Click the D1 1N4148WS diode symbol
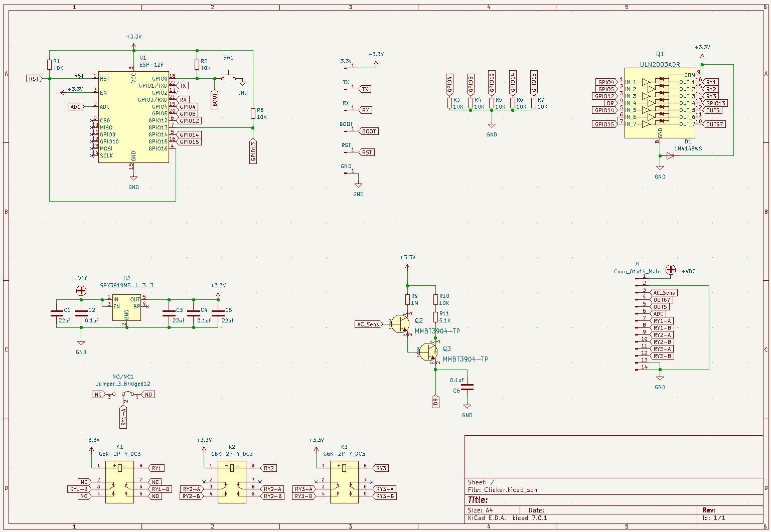 670,156
